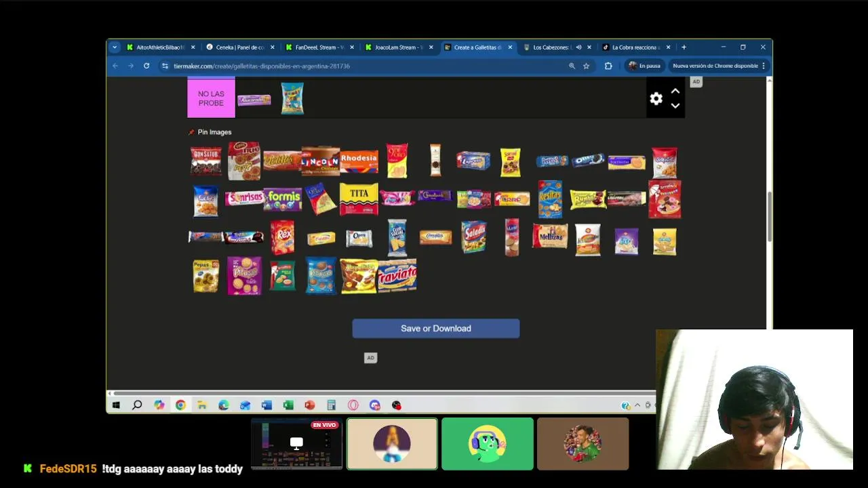Select the Rex crackers image
Viewport: 868px width, 488px height.
click(x=282, y=237)
